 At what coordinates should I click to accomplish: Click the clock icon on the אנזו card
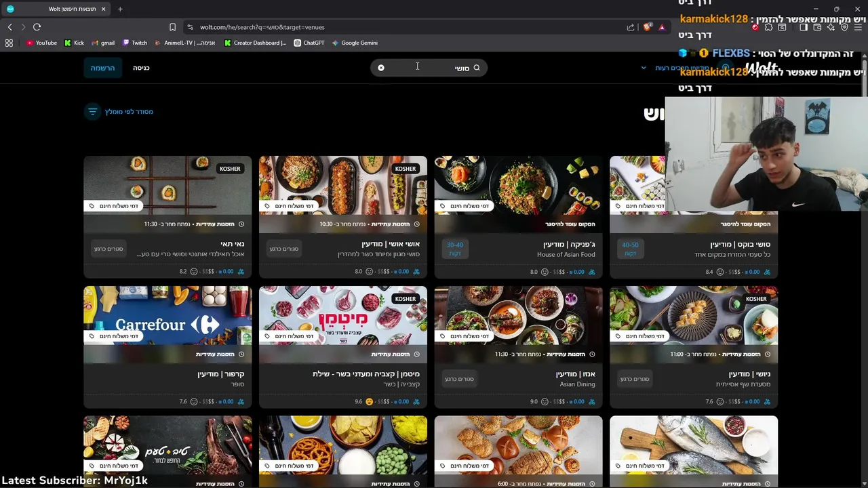(x=592, y=354)
